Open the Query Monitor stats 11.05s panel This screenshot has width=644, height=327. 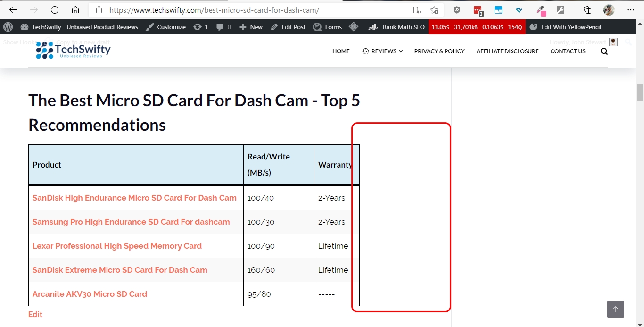(477, 27)
